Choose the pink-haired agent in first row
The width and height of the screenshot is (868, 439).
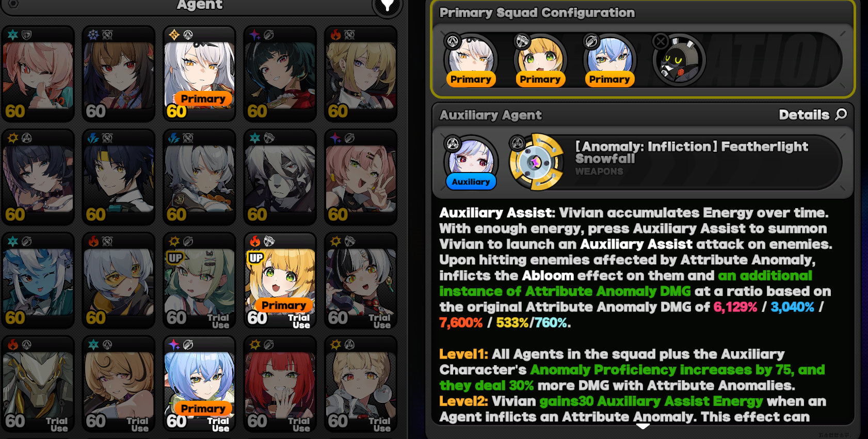pos(38,74)
